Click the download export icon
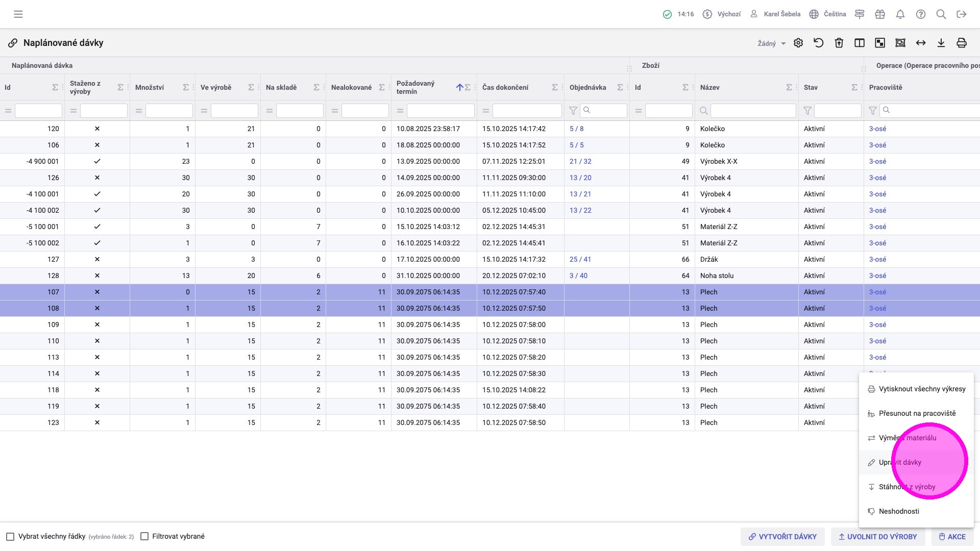 [x=941, y=43]
